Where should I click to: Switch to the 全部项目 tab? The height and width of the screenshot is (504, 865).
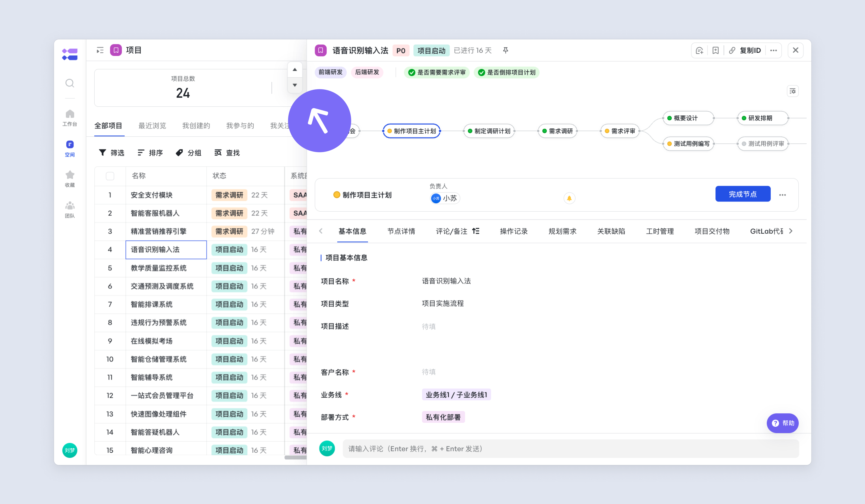click(108, 126)
